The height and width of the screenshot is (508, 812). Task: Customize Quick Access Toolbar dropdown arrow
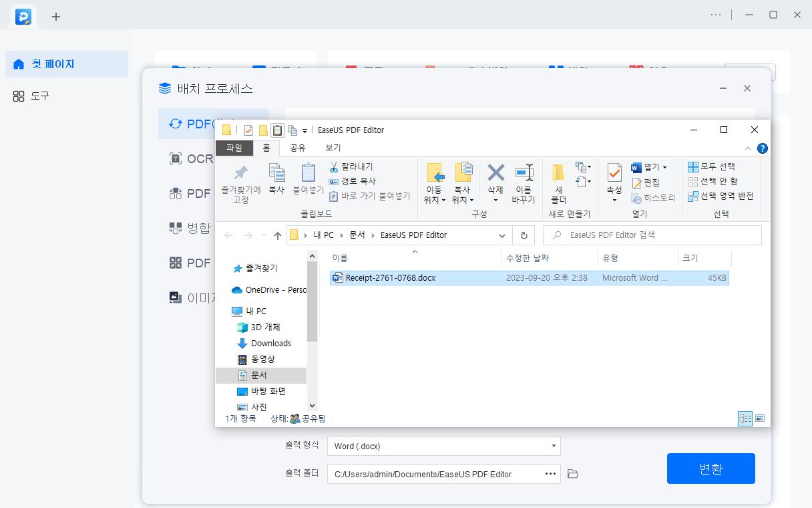[x=305, y=131]
